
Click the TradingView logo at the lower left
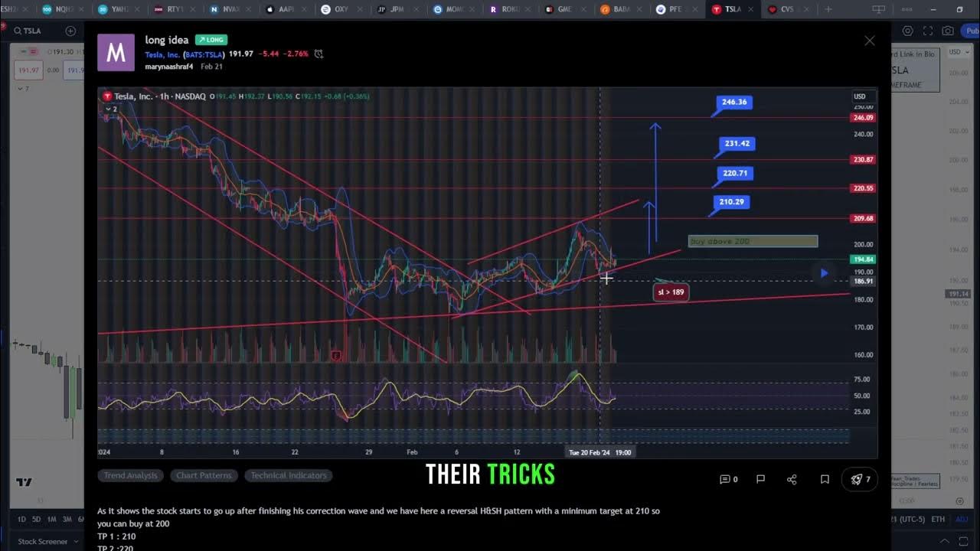point(24,482)
